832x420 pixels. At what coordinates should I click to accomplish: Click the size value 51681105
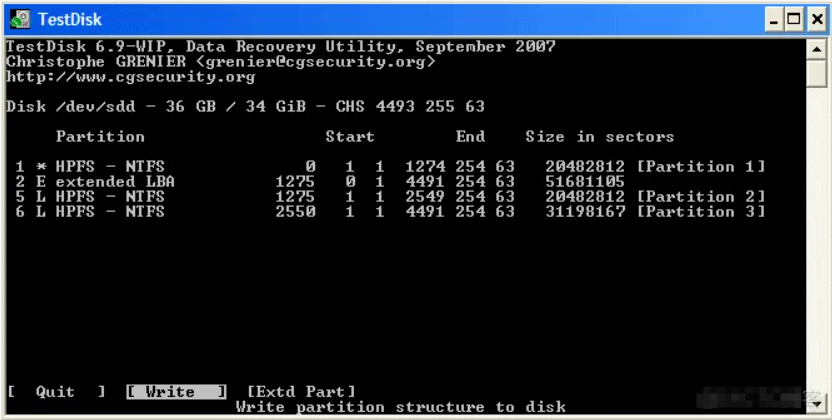585,181
